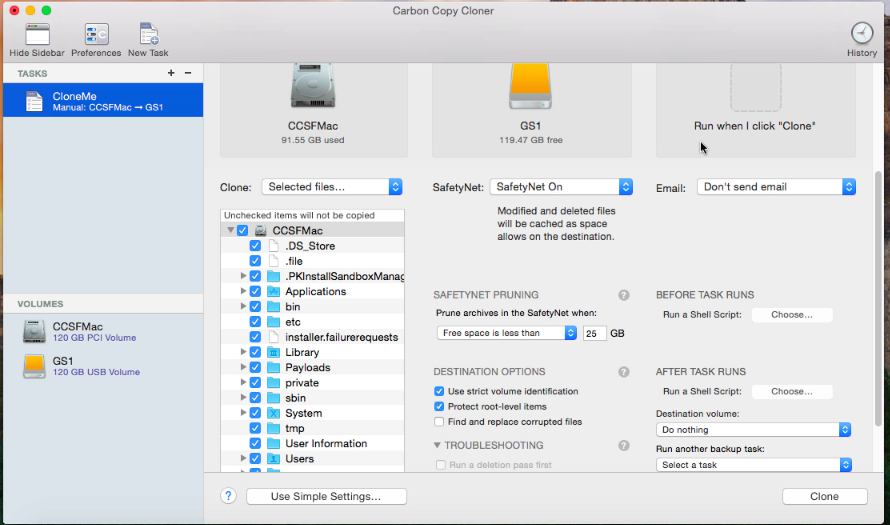Uncheck the CCSFMac root checkbox
This screenshot has height=525, width=890.
point(242,230)
